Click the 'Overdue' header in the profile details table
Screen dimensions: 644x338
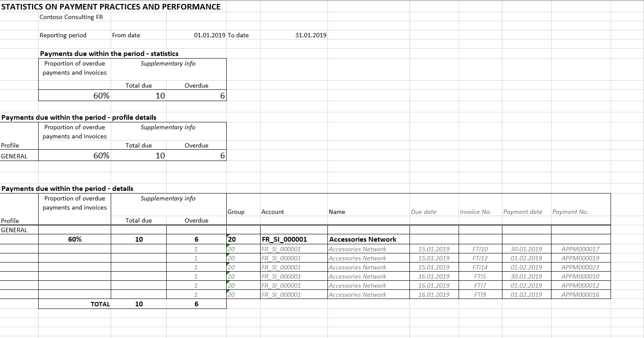[x=196, y=145]
